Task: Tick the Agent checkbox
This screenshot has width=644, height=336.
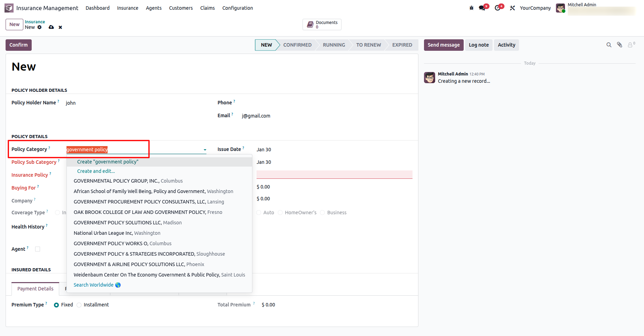Action: [38, 249]
